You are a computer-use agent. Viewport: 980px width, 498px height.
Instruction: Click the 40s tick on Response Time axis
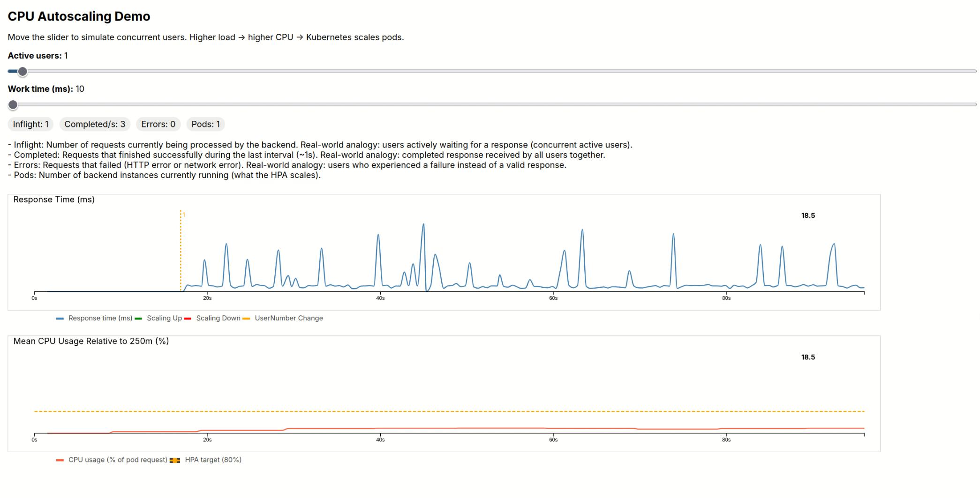(380, 298)
